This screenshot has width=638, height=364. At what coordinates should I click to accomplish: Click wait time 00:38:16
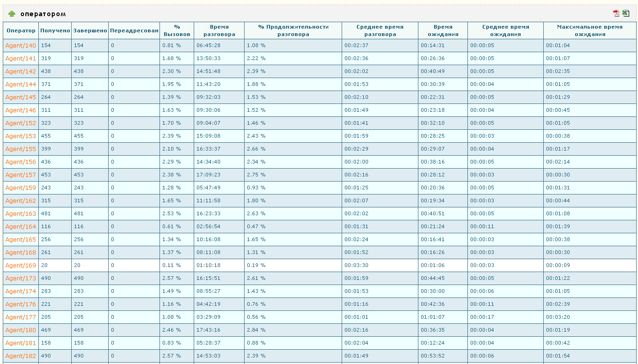[x=432, y=162]
